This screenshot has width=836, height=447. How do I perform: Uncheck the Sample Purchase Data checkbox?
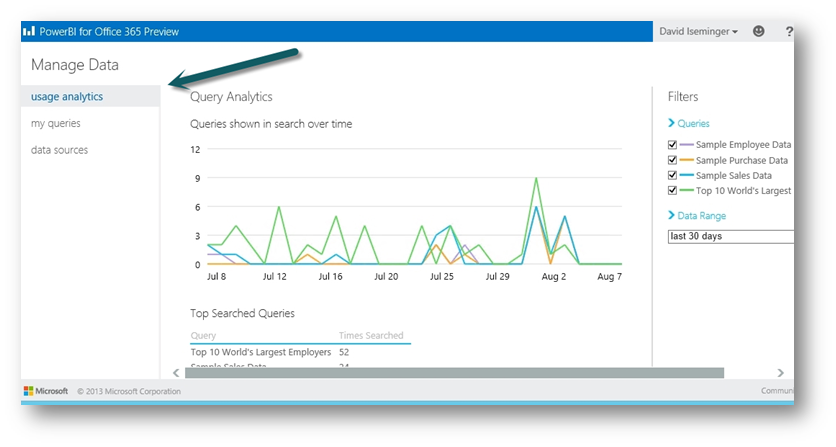[x=672, y=160]
